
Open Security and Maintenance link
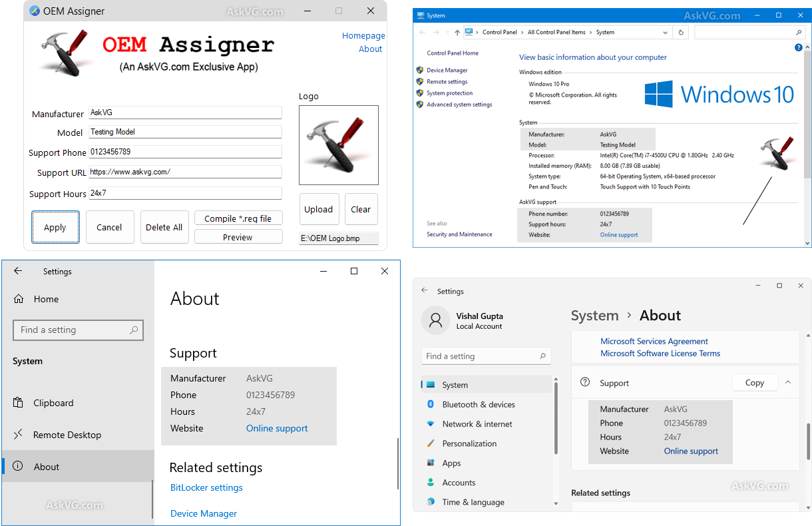tap(460, 234)
